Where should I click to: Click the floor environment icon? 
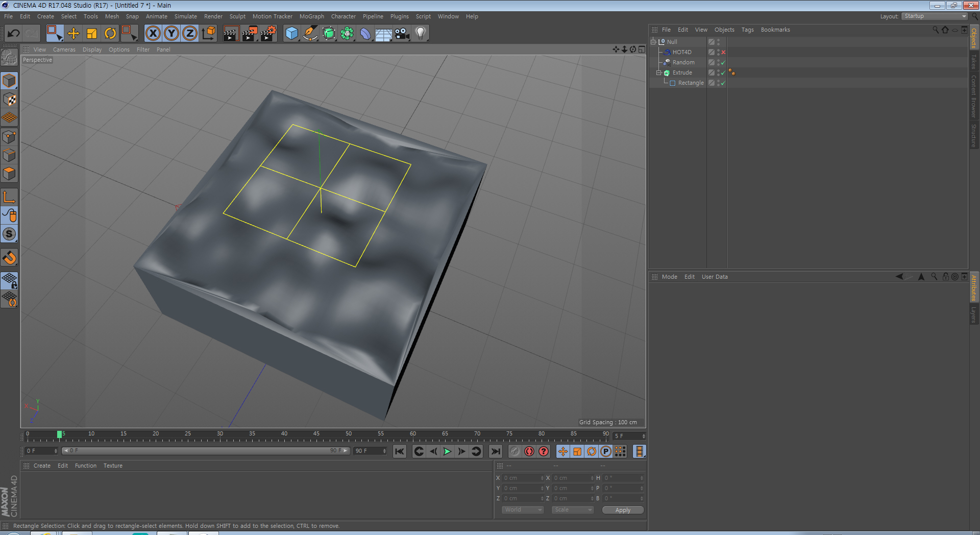(x=383, y=34)
